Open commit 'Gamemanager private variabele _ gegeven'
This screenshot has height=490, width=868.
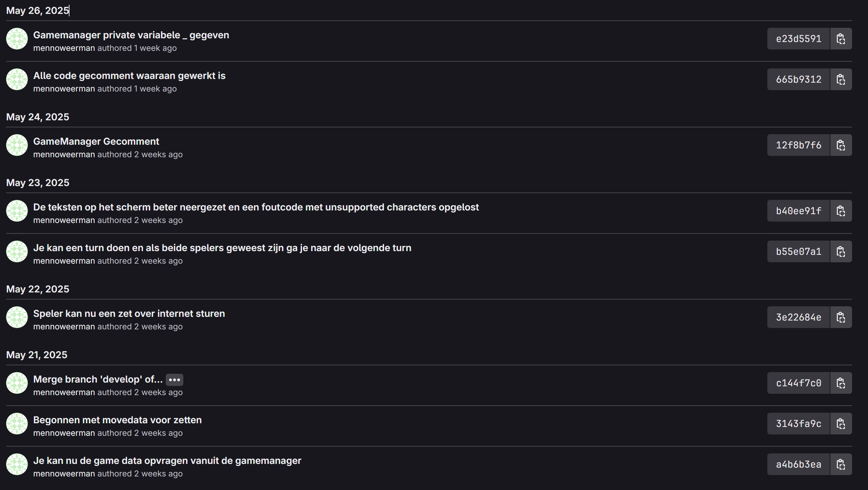tap(131, 35)
